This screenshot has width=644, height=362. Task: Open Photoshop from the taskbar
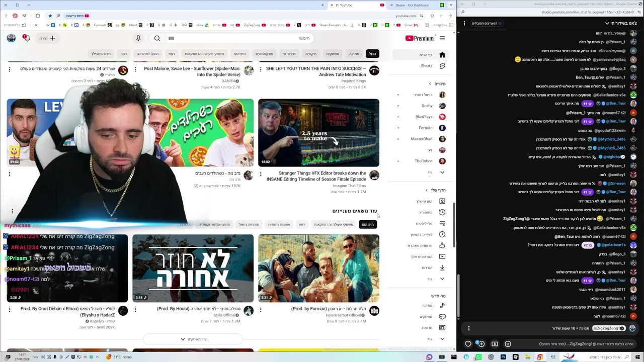503,357
